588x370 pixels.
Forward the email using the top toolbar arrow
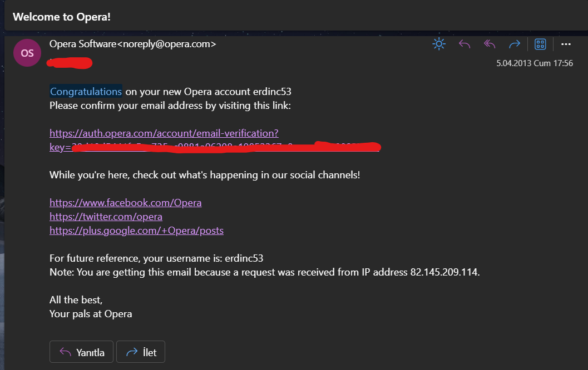pyautogui.click(x=515, y=44)
